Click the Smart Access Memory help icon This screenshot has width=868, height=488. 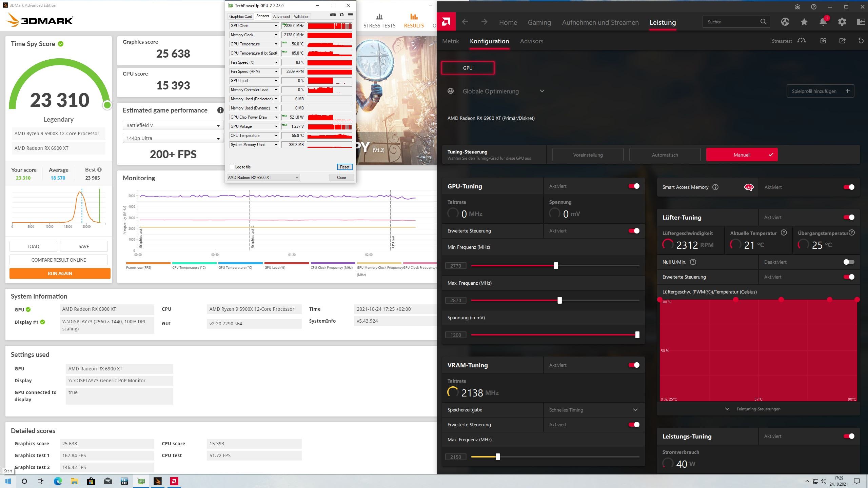pyautogui.click(x=715, y=187)
